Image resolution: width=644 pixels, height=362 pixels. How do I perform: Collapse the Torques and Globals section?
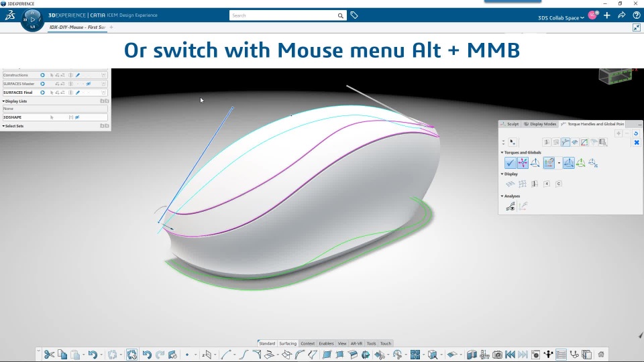(502, 152)
